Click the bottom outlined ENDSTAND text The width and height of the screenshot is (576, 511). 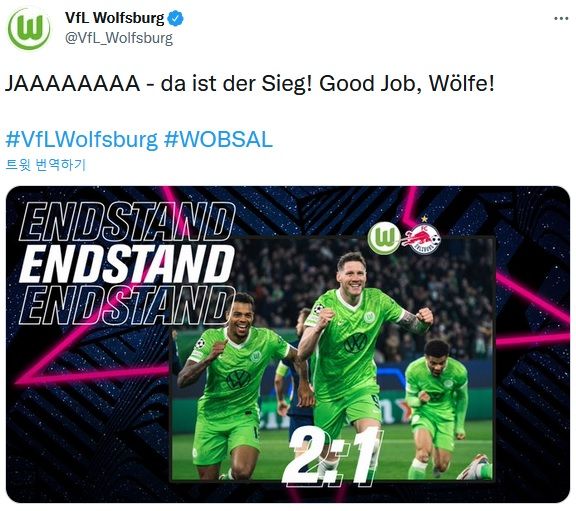point(125,306)
